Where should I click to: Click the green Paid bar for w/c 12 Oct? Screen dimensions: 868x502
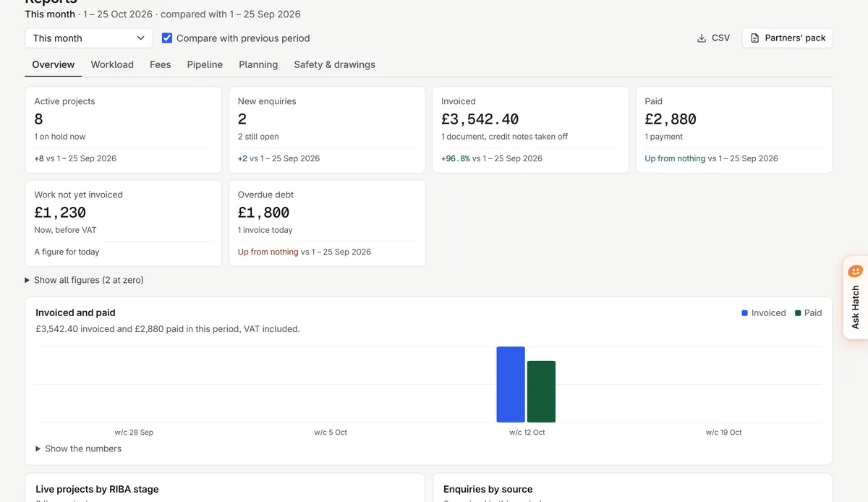pos(541,391)
